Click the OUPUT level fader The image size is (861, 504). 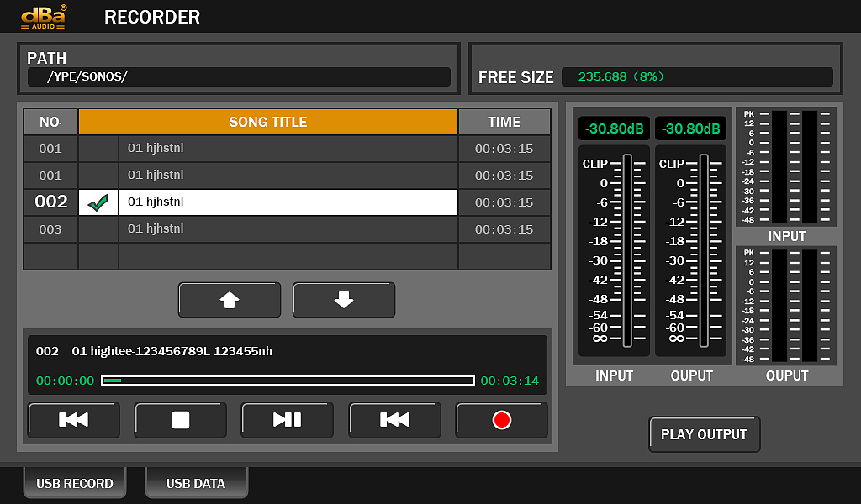704,250
